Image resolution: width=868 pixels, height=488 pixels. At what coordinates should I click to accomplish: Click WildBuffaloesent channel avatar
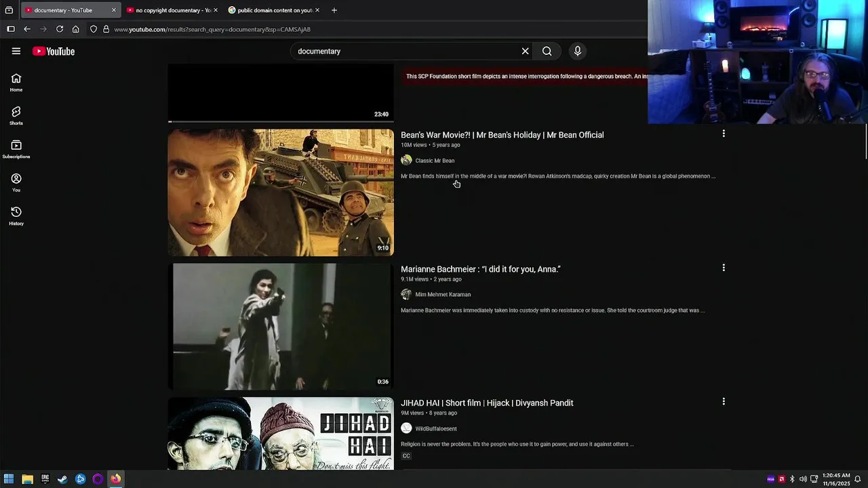(406, 428)
